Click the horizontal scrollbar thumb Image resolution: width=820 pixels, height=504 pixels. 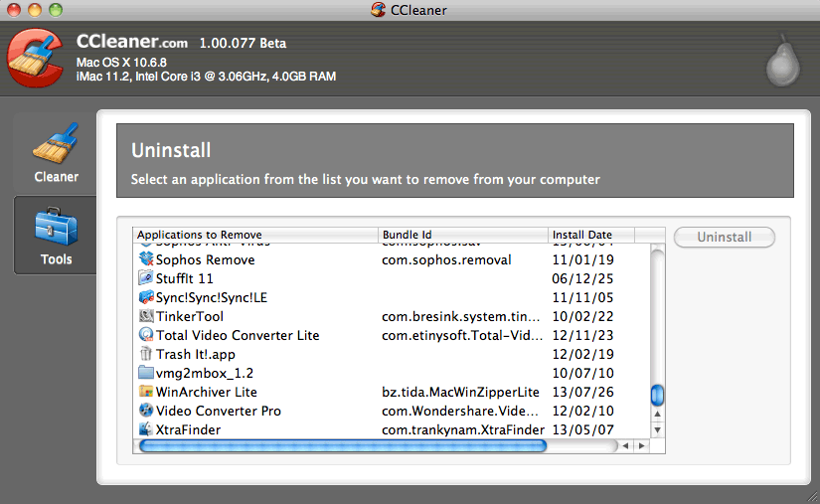pyautogui.click(x=343, y=446)
